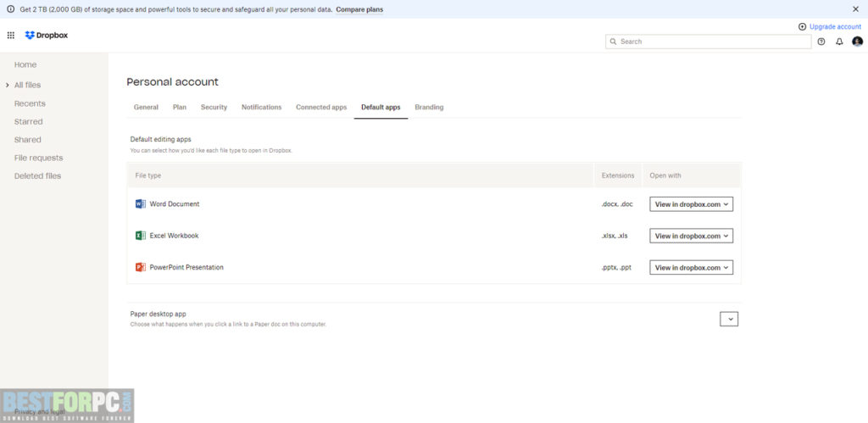Click the 'Paper desktop app' heading
Image resolution: width=868 pixels, height=423 pixels.
(158, 314)
